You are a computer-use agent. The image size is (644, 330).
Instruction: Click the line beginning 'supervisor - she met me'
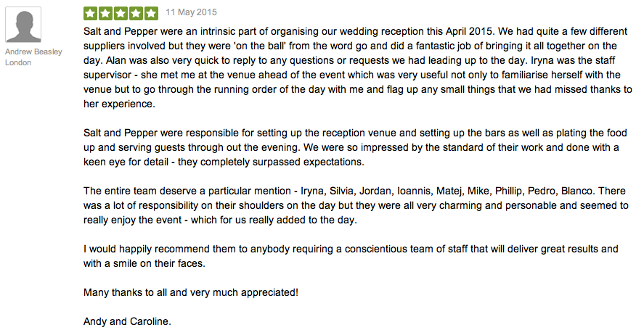[352, 75]
